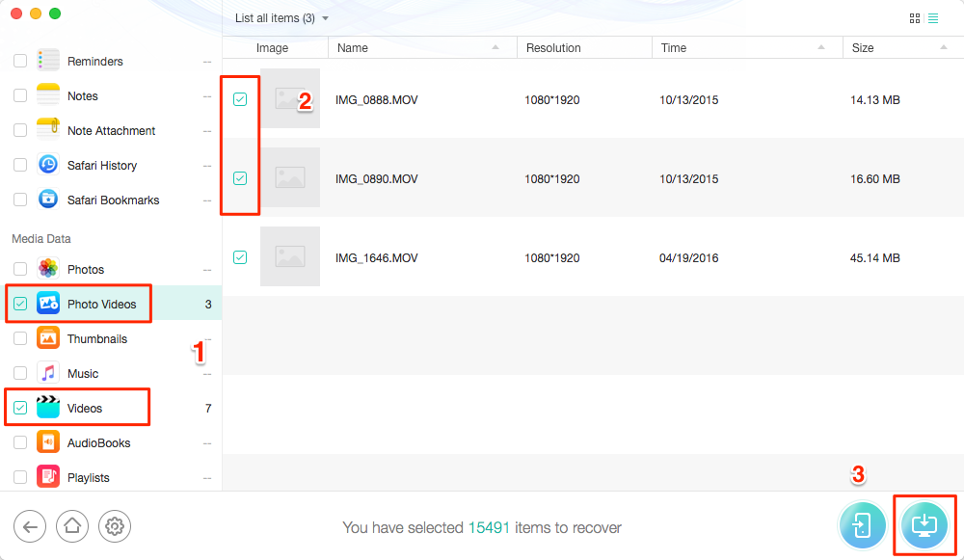The width and height of the screenshot is (964, 560).
Task: Click the file name IMG_0890.MOV
Action: (x=376, y=179)
